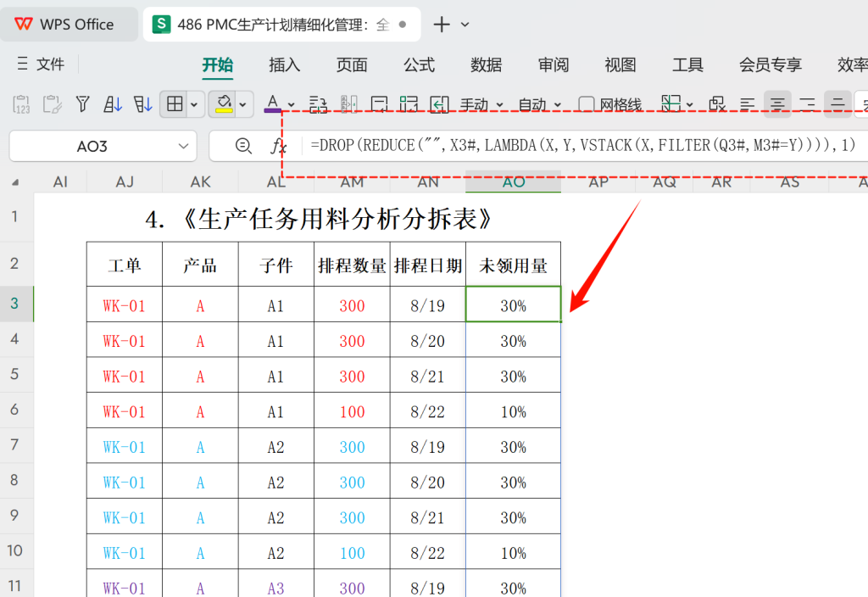Image resolution: width=868 pixels, height=597 pixels.
Task: Select row 7 header
Action: tap(15, 444)
